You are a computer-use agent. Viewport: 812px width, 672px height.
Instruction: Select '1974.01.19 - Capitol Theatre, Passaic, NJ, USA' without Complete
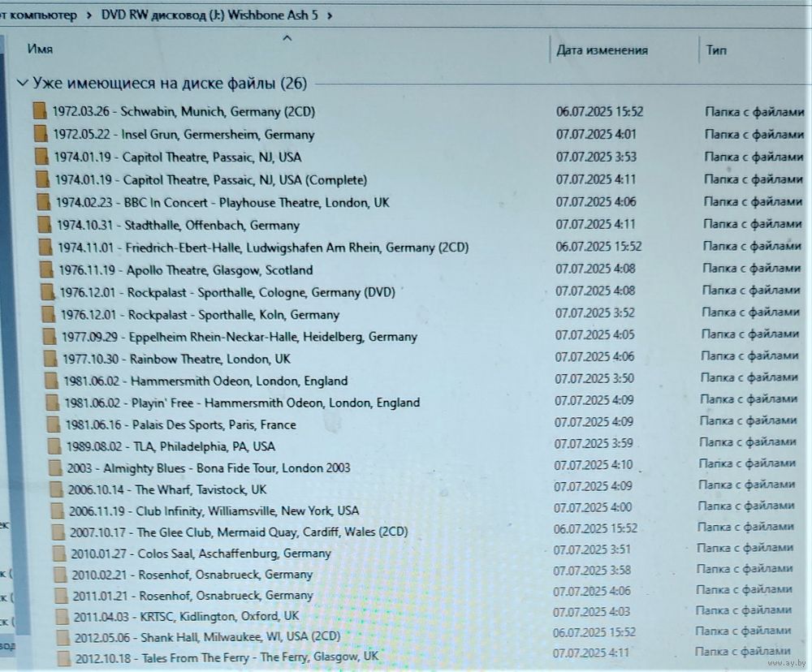pos(178,157)
